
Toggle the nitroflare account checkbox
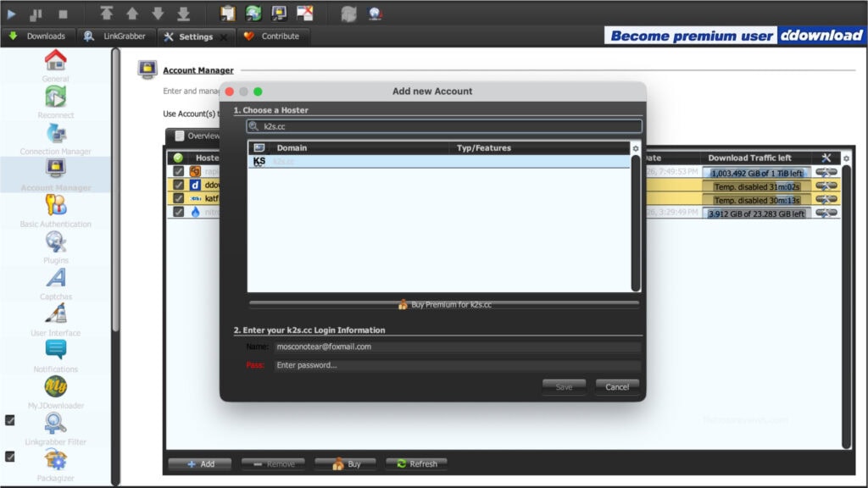pyautogui.click(x=178, y=211)
